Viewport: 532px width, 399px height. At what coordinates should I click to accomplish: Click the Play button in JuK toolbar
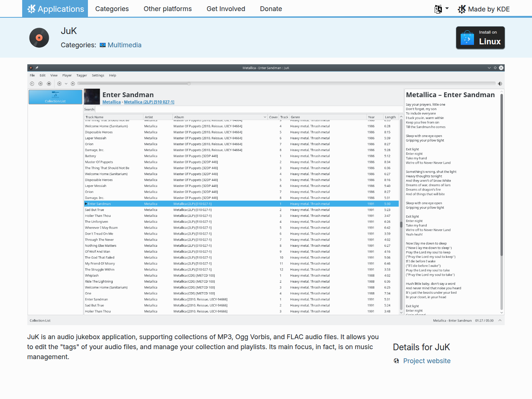coord(32,84)
